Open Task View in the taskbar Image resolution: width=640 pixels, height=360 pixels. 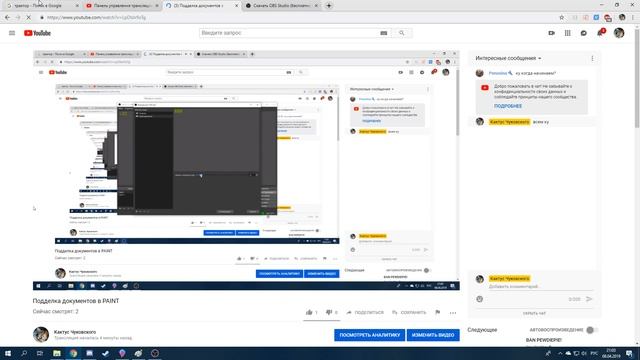click(x=40, y=353)
